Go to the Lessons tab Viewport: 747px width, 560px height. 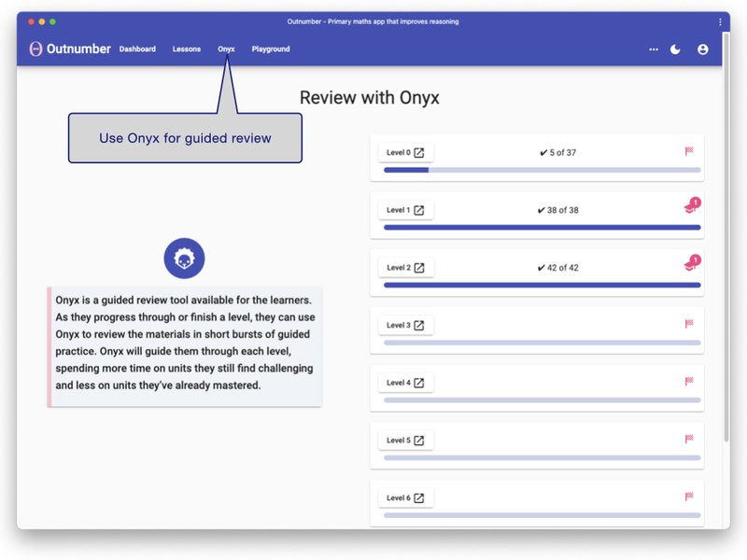click(x=187, y=49)
